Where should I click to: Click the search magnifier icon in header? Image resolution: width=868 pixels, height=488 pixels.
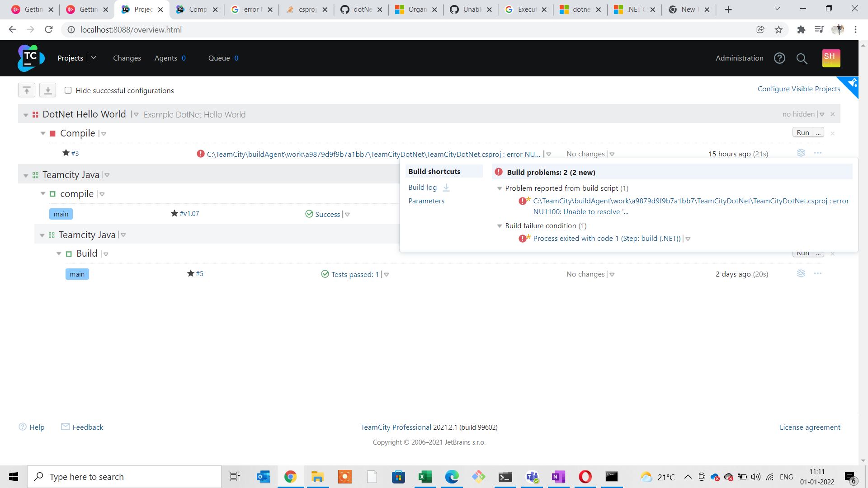pyautogui.click(x=802, y=58)
